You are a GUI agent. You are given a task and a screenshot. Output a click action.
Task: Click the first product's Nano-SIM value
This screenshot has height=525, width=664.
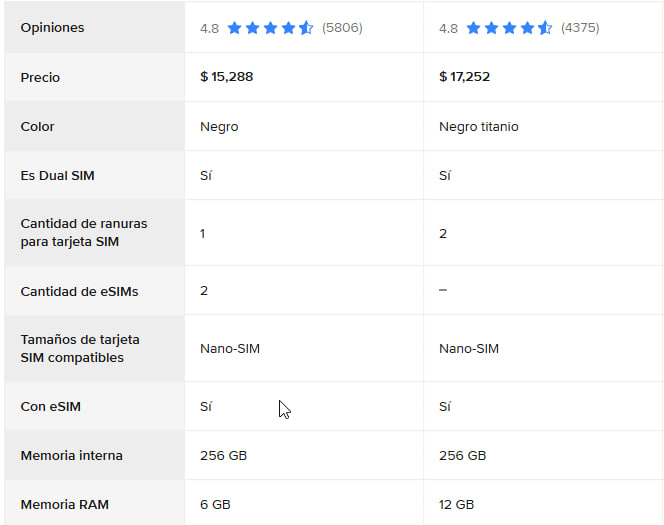[x=230, y=348]
